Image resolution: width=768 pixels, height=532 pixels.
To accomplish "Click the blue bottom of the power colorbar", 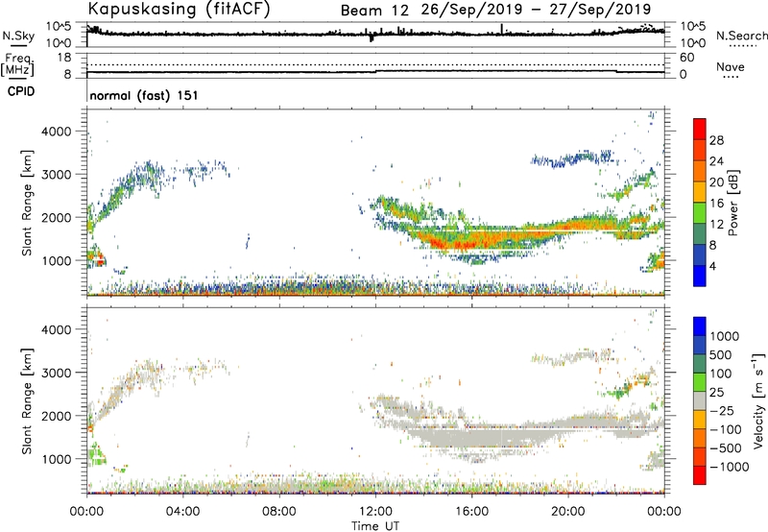I will coord(700,276).
